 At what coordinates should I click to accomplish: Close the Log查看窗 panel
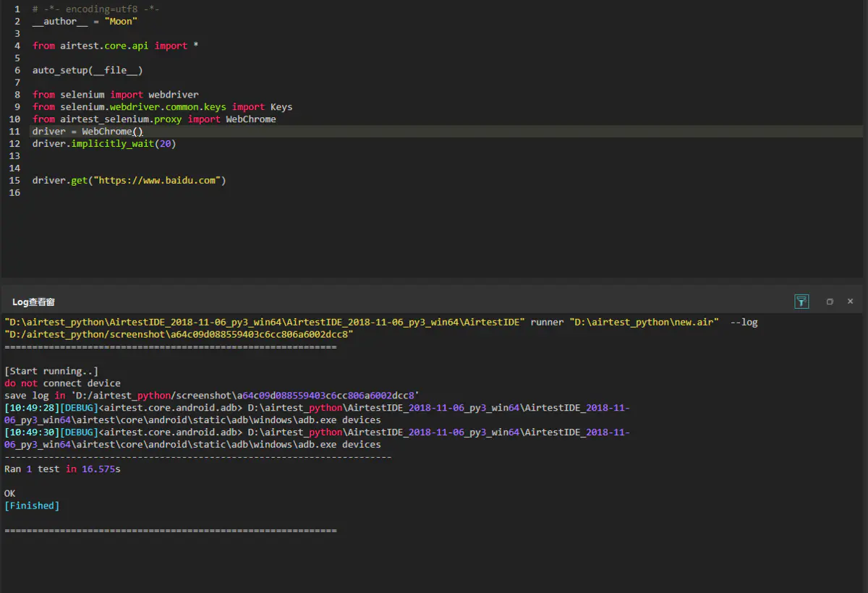850,302
